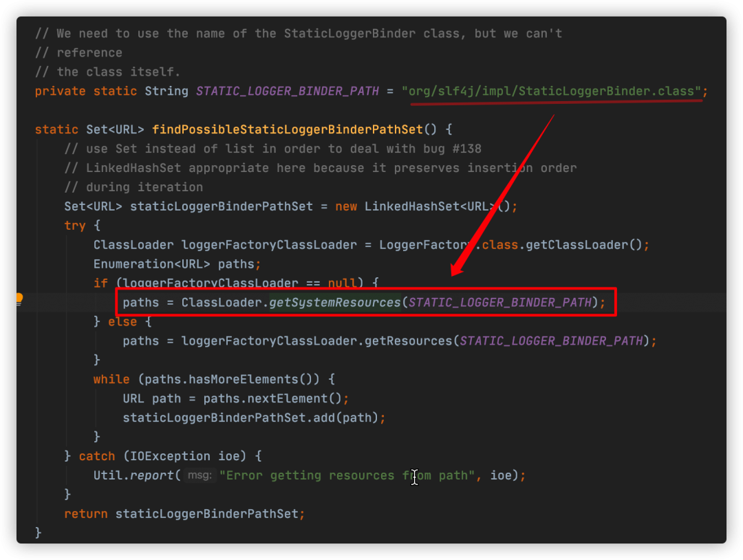Click "Enumeration<URL> paths" declaration
This screenshot has height=560, width=743.
click(x=174, y=264)
